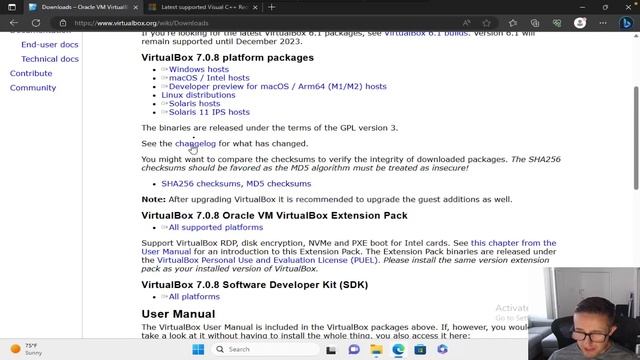Open the Read aloud feature icon
This screenshot has width=640, height=360.
(x=467, y=23)
